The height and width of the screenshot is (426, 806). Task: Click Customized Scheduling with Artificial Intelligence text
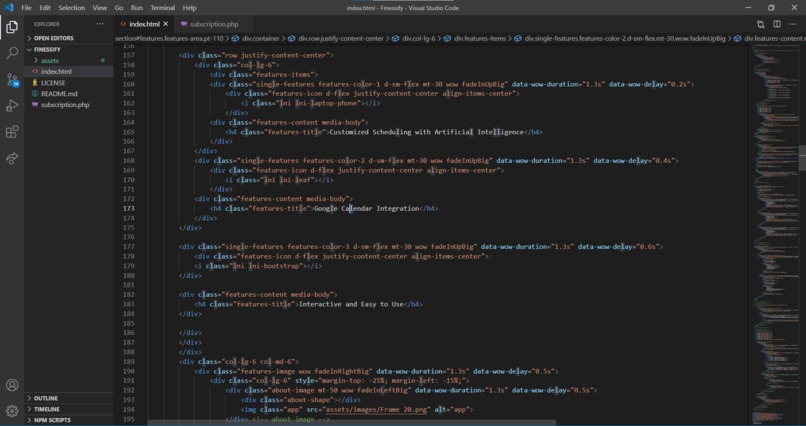426,132
